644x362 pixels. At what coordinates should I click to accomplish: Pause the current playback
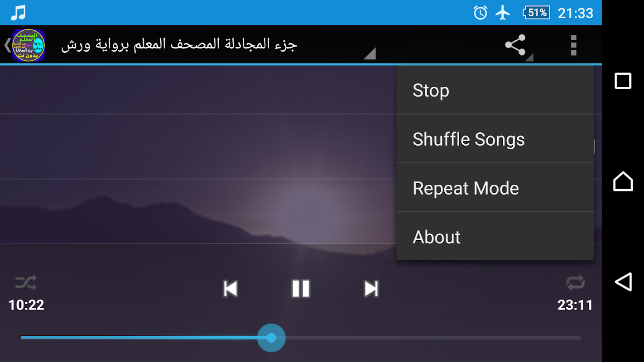pos(301,288)
